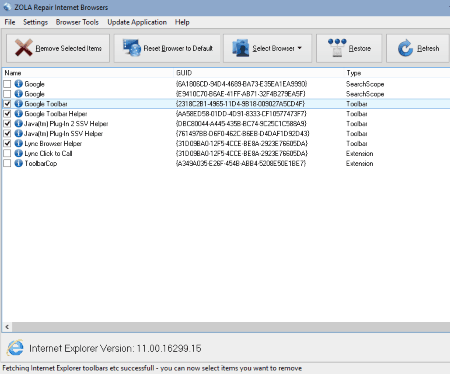Click info icon beside Java(tm) Plug-In SSV Helper

pos(19,133)
